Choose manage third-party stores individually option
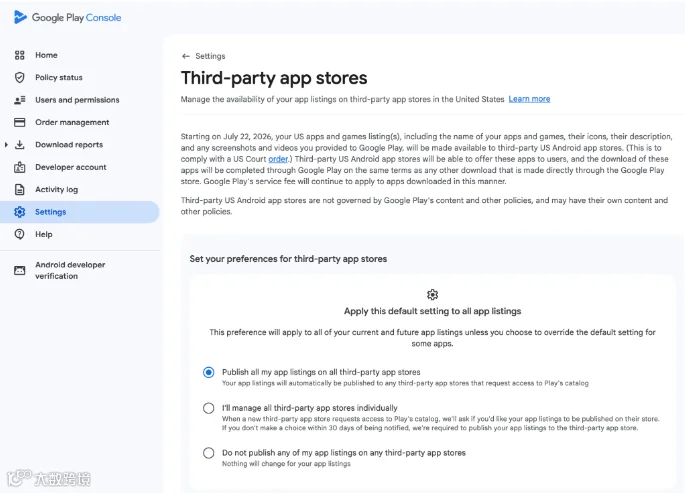 tap(208, 408)
